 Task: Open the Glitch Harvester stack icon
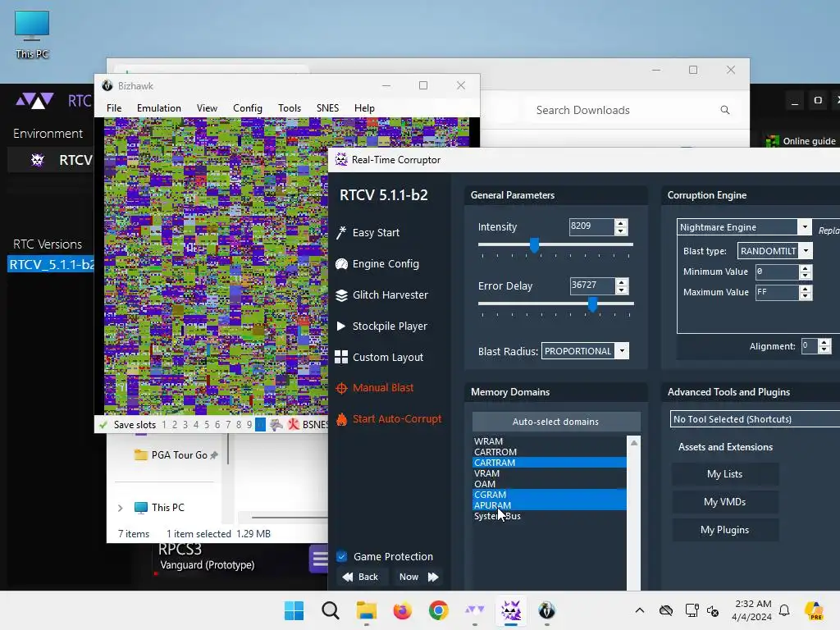341,295
